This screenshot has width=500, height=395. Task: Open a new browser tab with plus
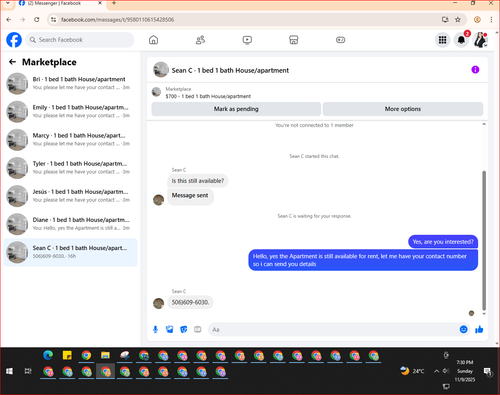point(114,3)
